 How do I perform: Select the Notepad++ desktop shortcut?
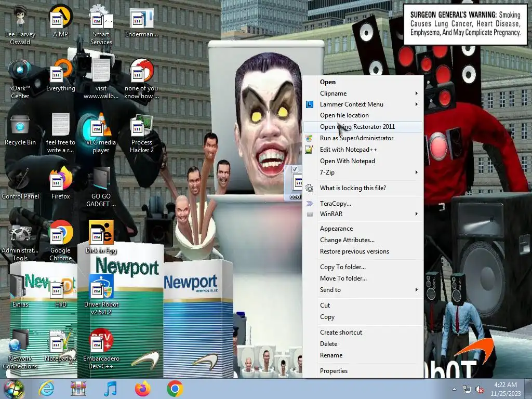(60, 345)
